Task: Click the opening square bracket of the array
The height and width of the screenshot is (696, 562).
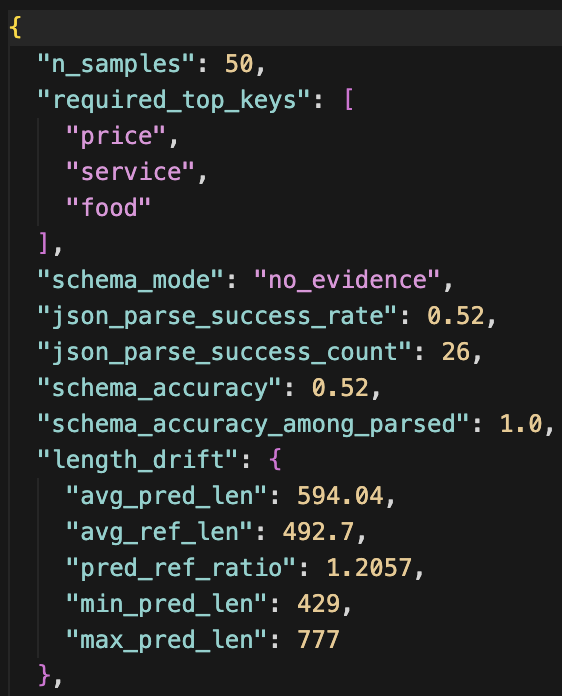Action: (x=349, y=99)
